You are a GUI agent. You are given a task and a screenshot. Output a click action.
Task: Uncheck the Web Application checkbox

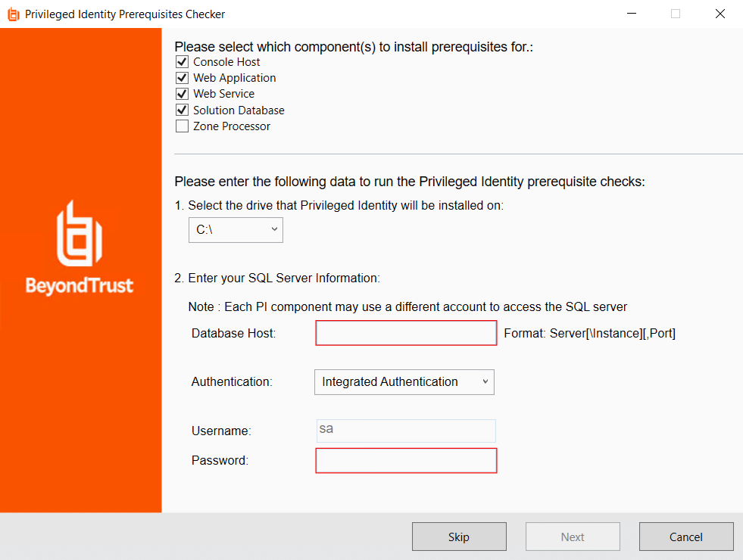(182, 78)
